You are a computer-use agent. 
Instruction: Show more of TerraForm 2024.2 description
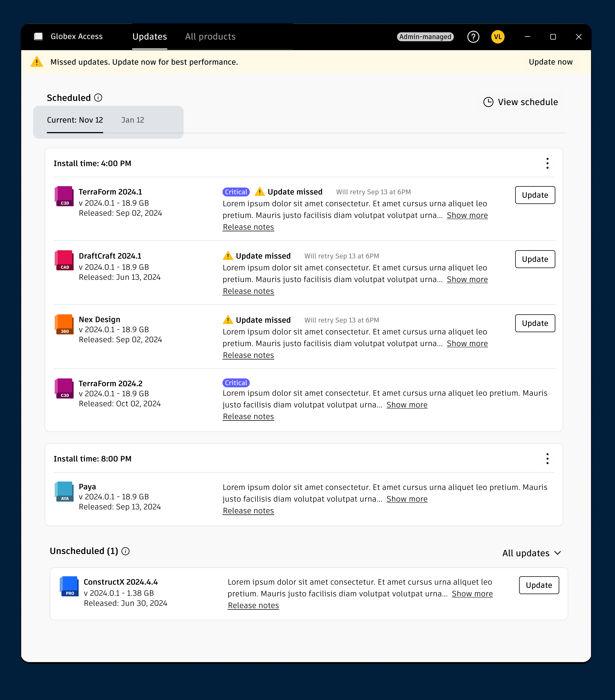[407, 405]
